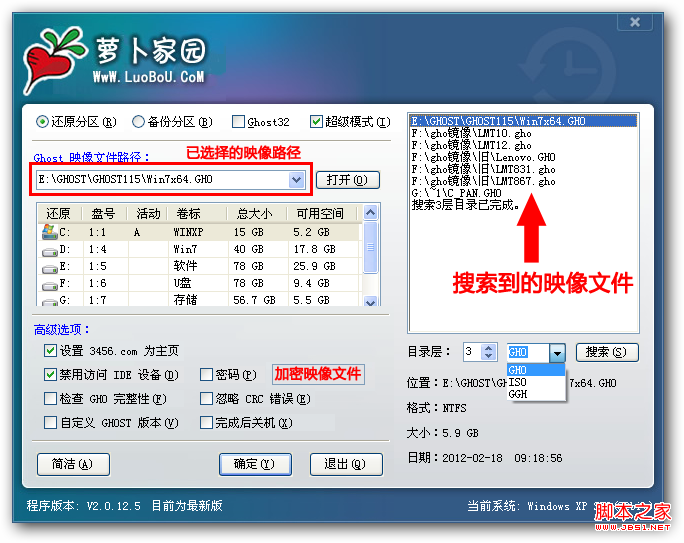Enable 自定义 GHOST 版本 checkbox

[51, 422]
